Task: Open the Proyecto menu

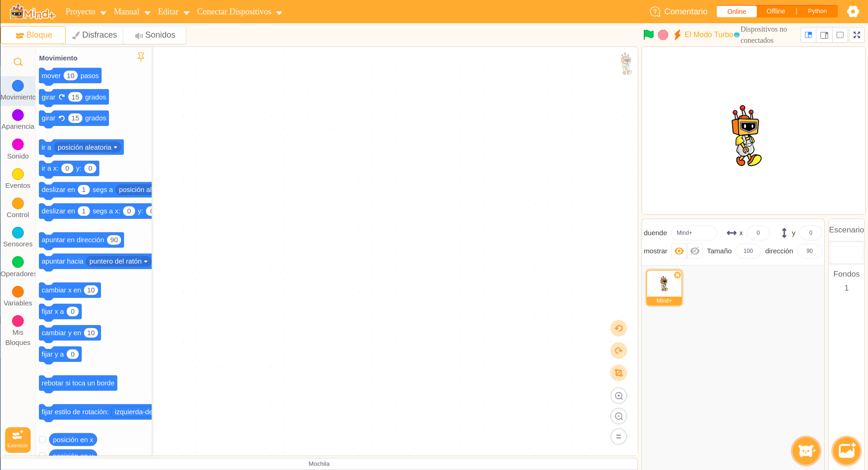Action: [x=86, y=12]
